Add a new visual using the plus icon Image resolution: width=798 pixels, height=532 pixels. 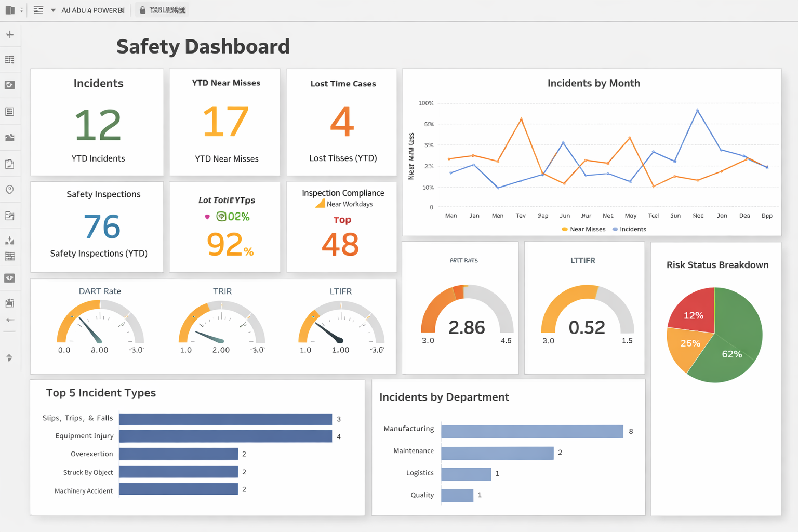(x=9, y=34)
